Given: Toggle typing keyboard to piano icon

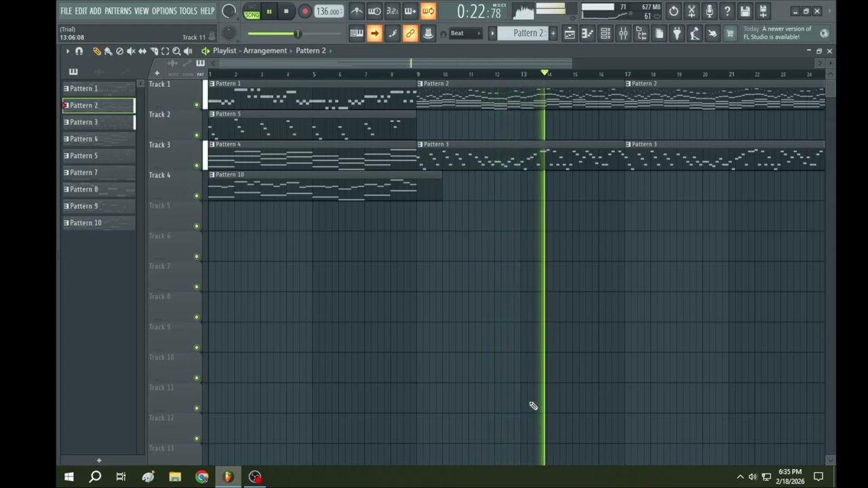Looking at the screenshot, I should pos(357,33).
